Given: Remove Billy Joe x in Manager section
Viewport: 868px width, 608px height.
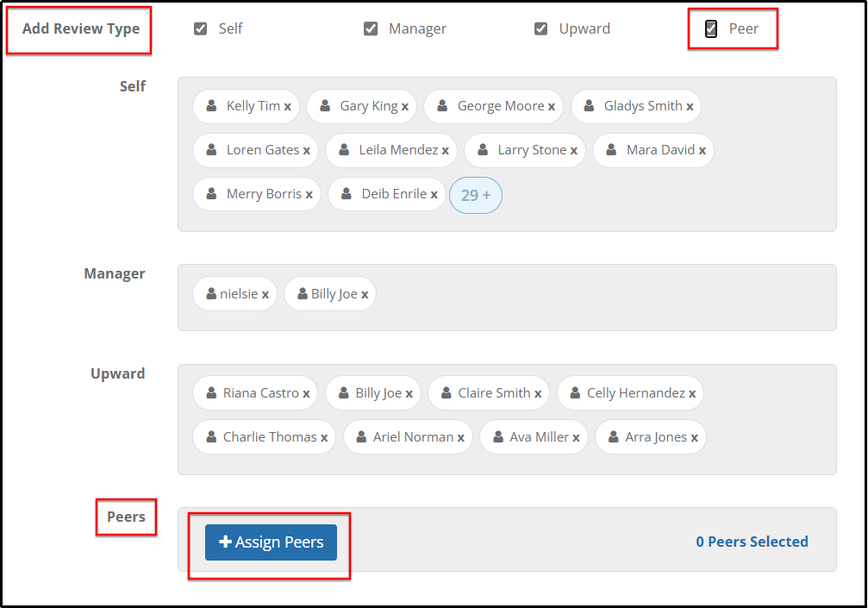Looking at the screenshot, I should coord(365,295).
